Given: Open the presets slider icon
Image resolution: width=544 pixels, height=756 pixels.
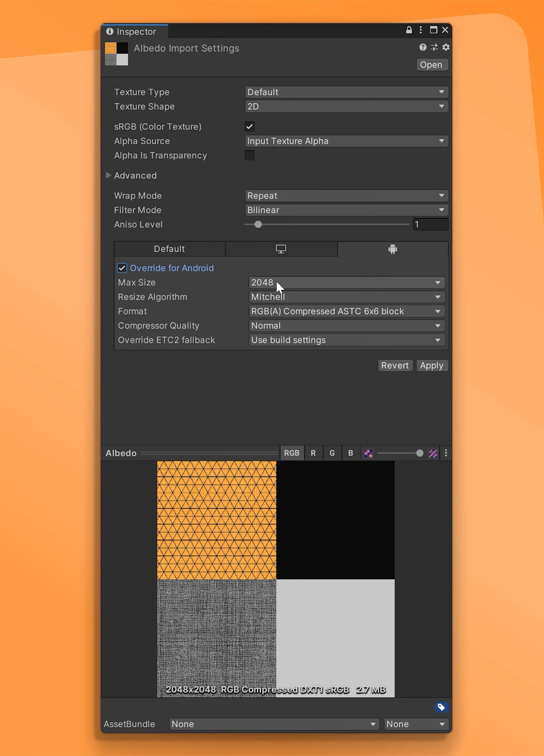Looking at the screenshot, I should 434,47.
